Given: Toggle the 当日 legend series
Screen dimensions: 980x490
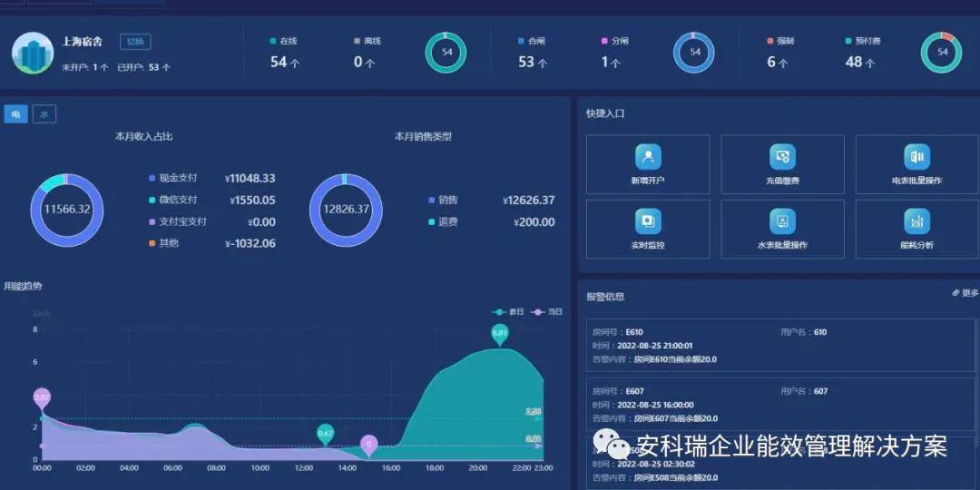Looking at the screenshot, I should tap(546, 311).
